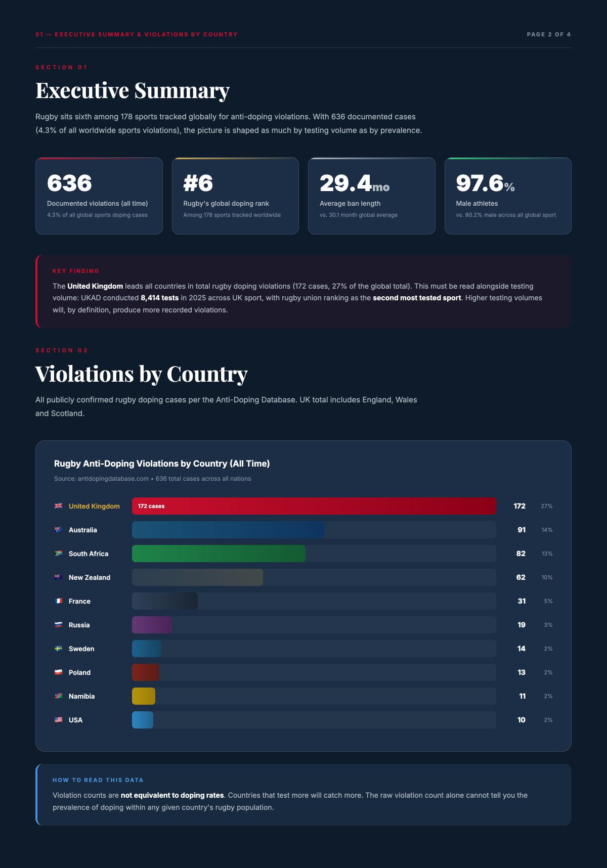
Task: Select the purple Russia bar
Action: pyautogui.click(x=152, y=625)
